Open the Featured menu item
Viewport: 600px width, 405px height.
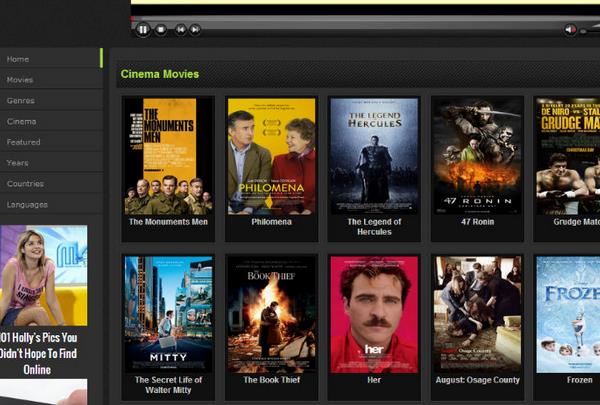pos(51,142)
